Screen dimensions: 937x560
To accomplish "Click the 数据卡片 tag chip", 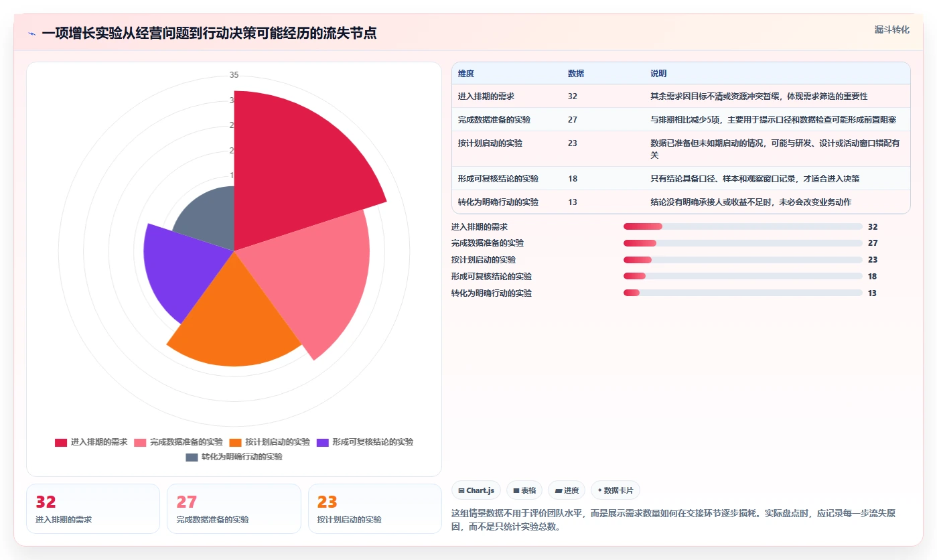I will pos(615,490).
